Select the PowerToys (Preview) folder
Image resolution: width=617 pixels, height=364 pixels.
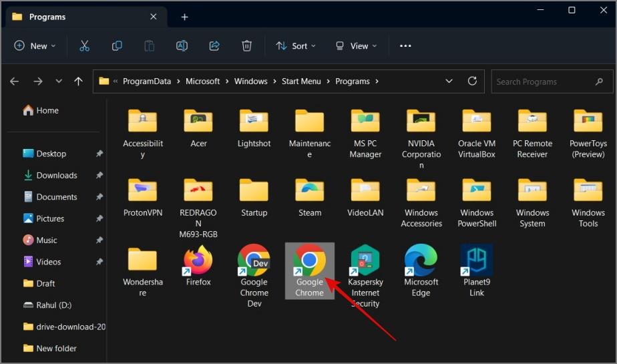[588, 134]
